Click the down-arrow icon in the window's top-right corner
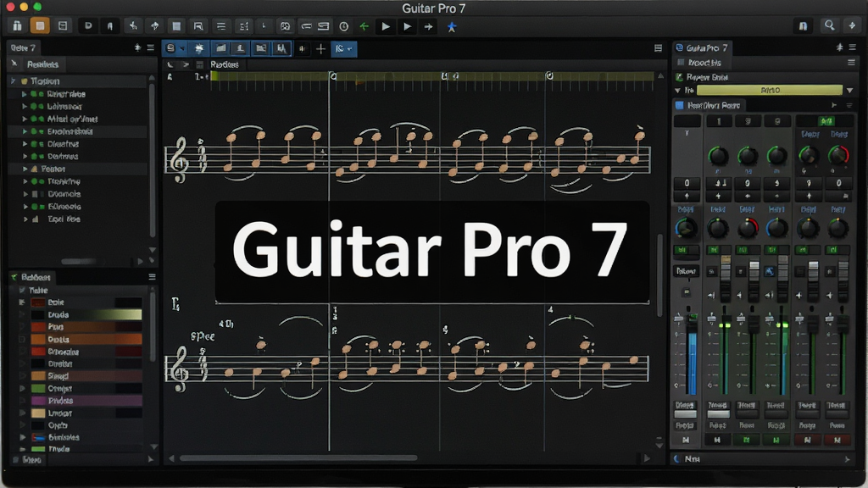868x488 pixels. point(852,25)
